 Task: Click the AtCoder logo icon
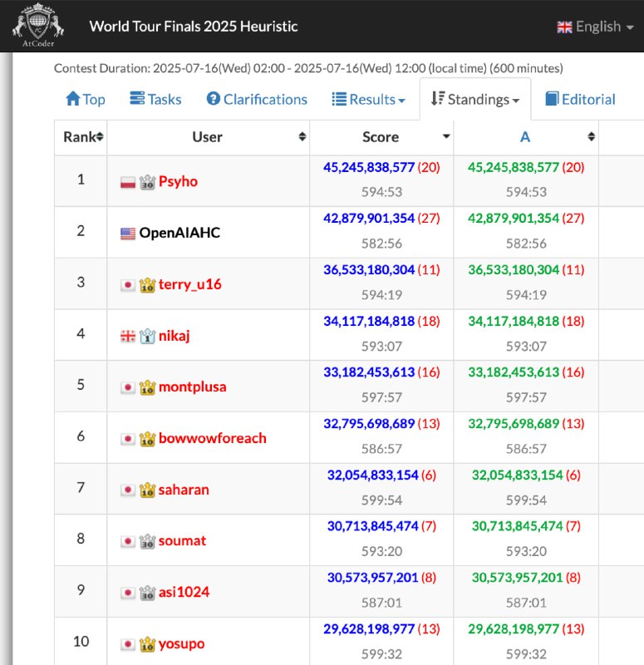[x=38, y=25]
